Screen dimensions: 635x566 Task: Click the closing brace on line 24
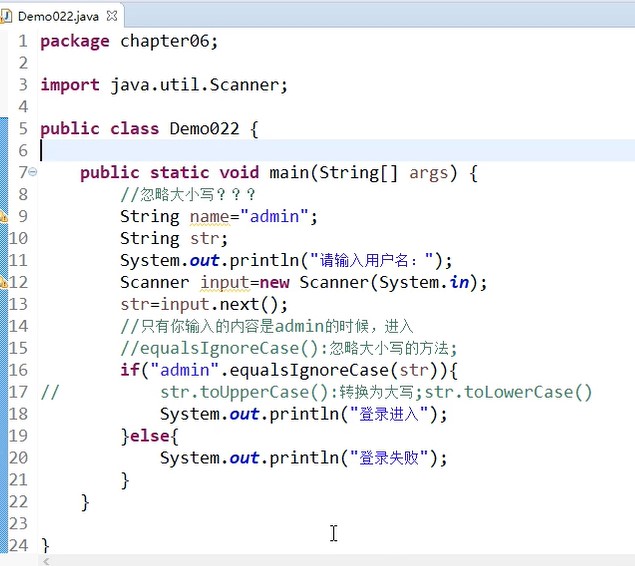point(45,546)
